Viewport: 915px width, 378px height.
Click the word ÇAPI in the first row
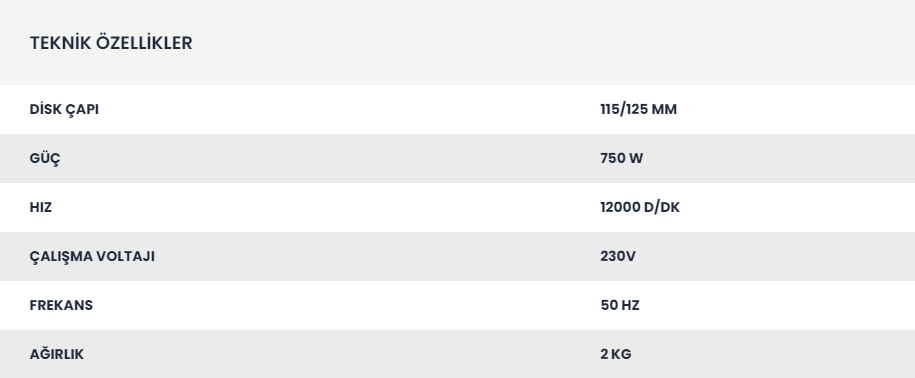82,110
